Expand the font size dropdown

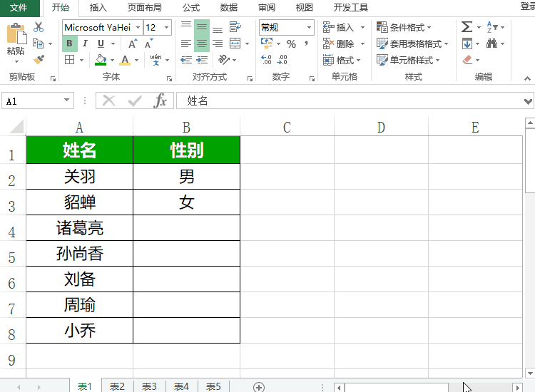point(167,28)
